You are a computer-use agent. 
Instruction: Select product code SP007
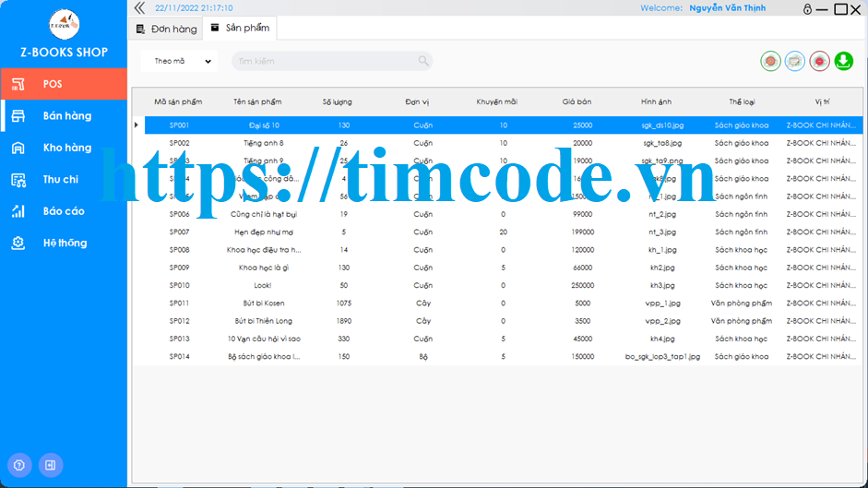click(x=179, y=232)
